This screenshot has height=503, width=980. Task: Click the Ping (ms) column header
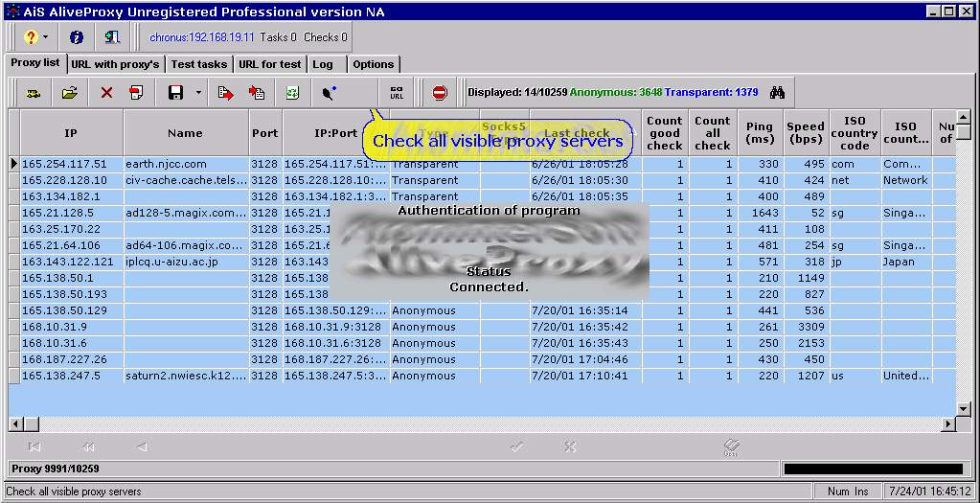760,133
